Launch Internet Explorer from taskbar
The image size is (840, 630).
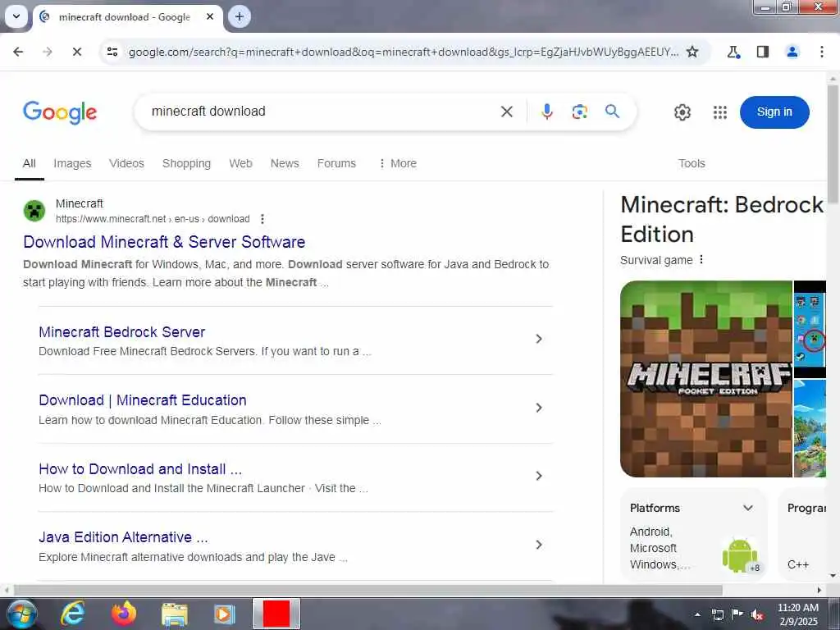click(x=72, y=614)
